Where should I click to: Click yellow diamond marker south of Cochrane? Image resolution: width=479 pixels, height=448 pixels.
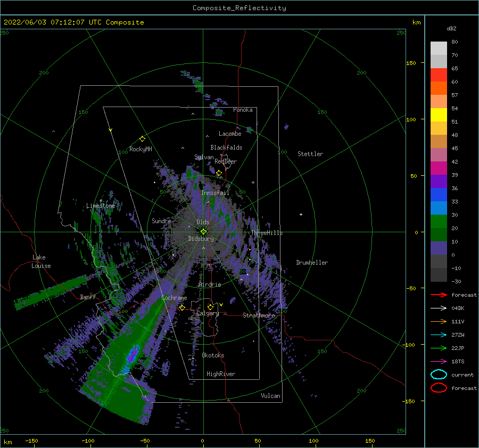[182, 307]
